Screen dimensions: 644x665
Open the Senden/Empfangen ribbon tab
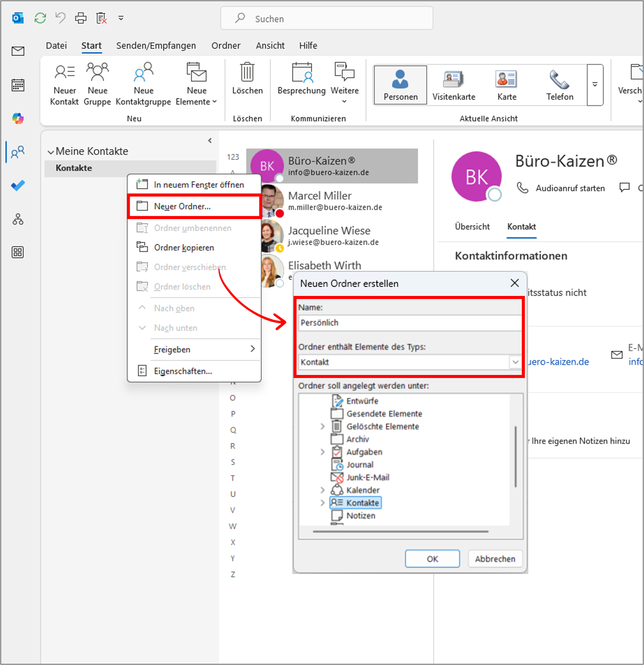156,46
